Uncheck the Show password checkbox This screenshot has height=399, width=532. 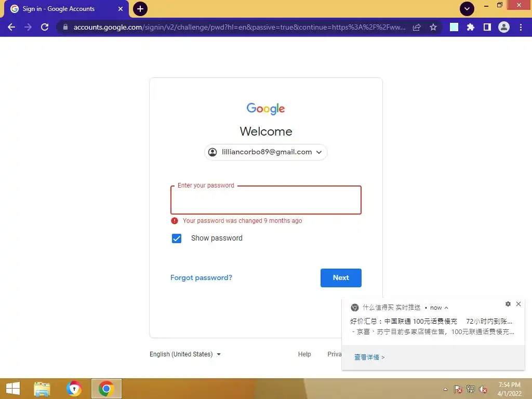coord(177,238)
